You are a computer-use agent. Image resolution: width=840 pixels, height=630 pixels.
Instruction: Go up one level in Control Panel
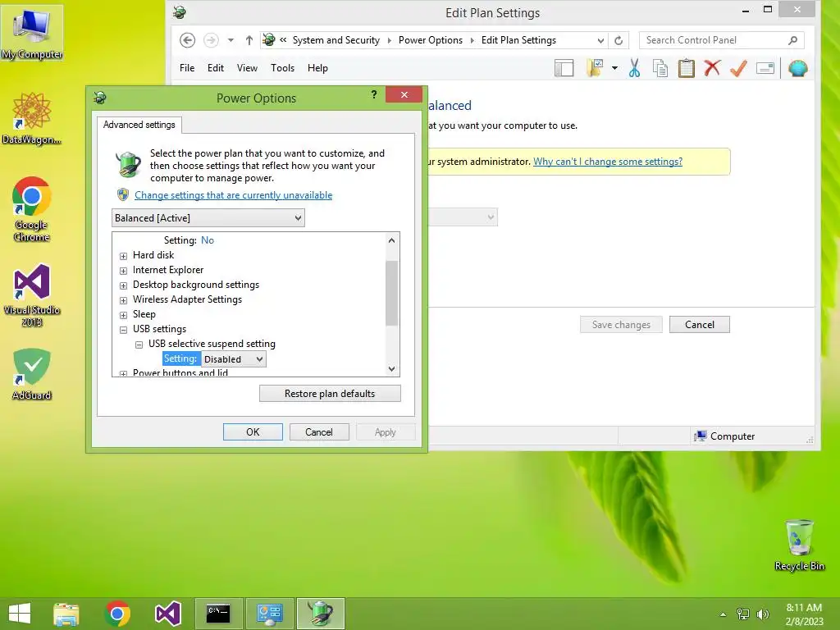[x=249, y=40]
